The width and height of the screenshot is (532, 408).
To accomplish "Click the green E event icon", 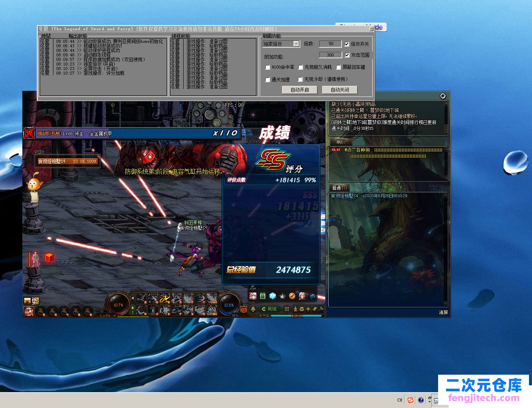I will 262,296.
